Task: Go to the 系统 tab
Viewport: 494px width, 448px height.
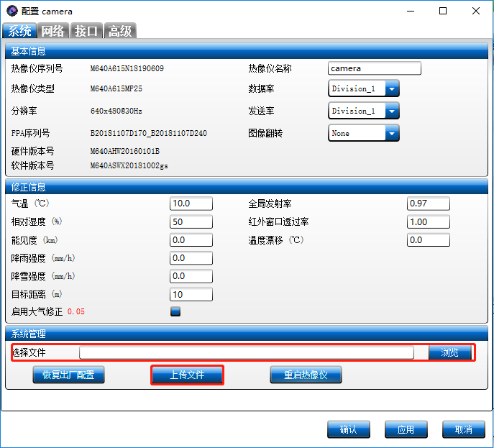Action: point(19,31)
